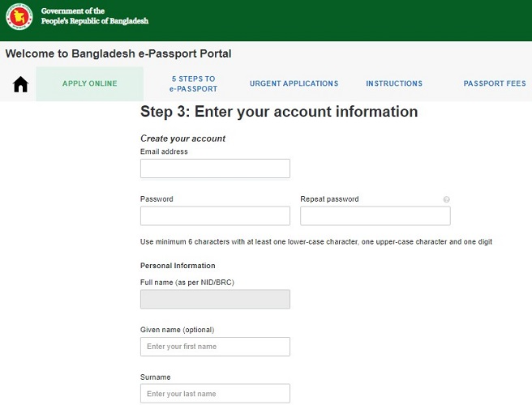Click the Create your account subheading
The width and height of the screenshot is (532, 405).
click(182, 139)
